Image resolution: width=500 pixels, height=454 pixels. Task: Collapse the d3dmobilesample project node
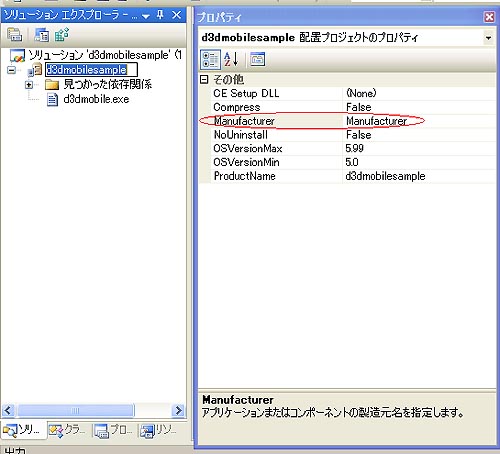[x=11, y=70]
